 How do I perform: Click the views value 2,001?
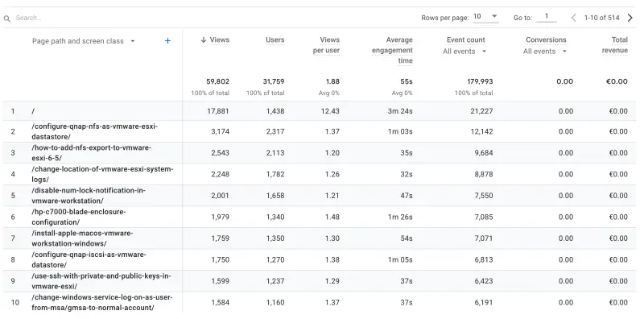pyautogui.click(x=221, y=196)
